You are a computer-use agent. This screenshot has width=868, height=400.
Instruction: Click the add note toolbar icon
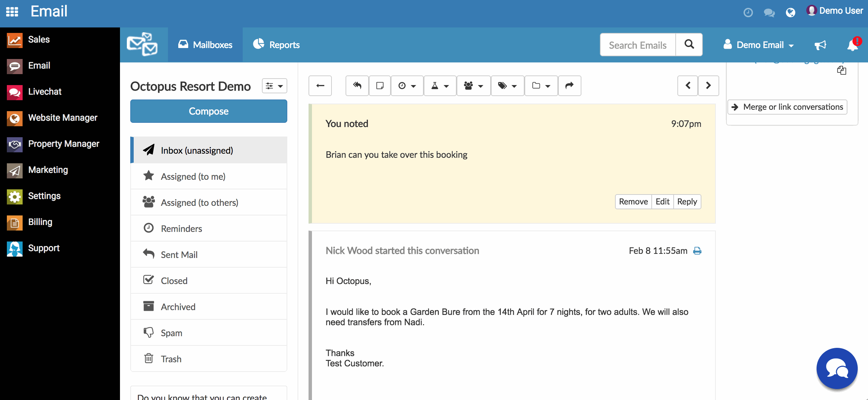click(379, 85)
